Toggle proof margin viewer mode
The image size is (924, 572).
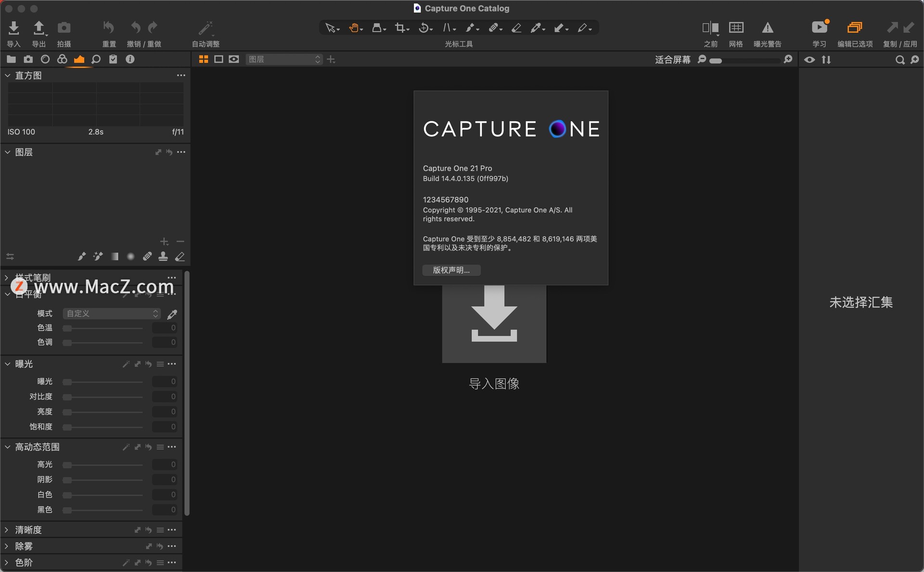pyautogui.click(x=234, y=59)
